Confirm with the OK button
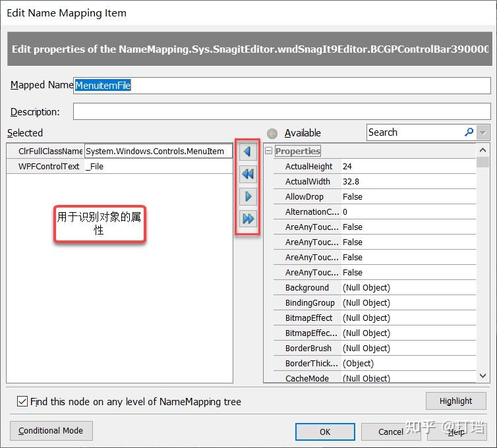The width and height of the screenshot is (497, 448). 325,432
